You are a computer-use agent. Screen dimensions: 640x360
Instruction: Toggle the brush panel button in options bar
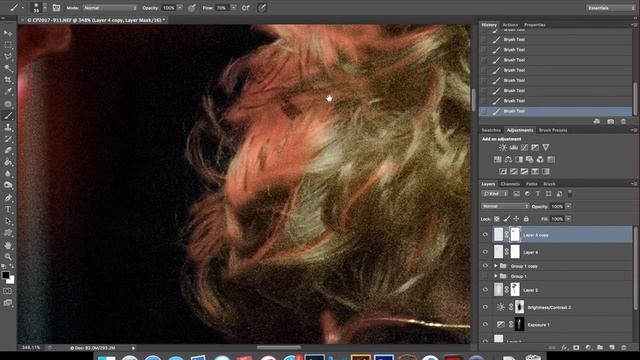coord(56,8)
